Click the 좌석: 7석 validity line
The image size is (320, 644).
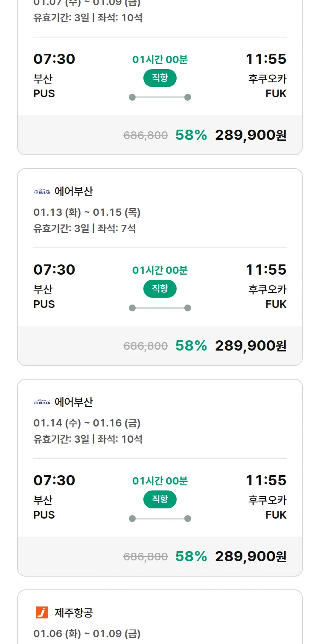(84, 228)
